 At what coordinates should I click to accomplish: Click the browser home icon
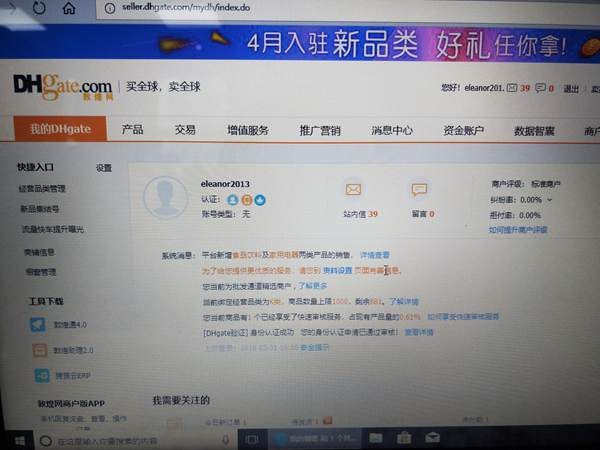click(x=69, y=8)
